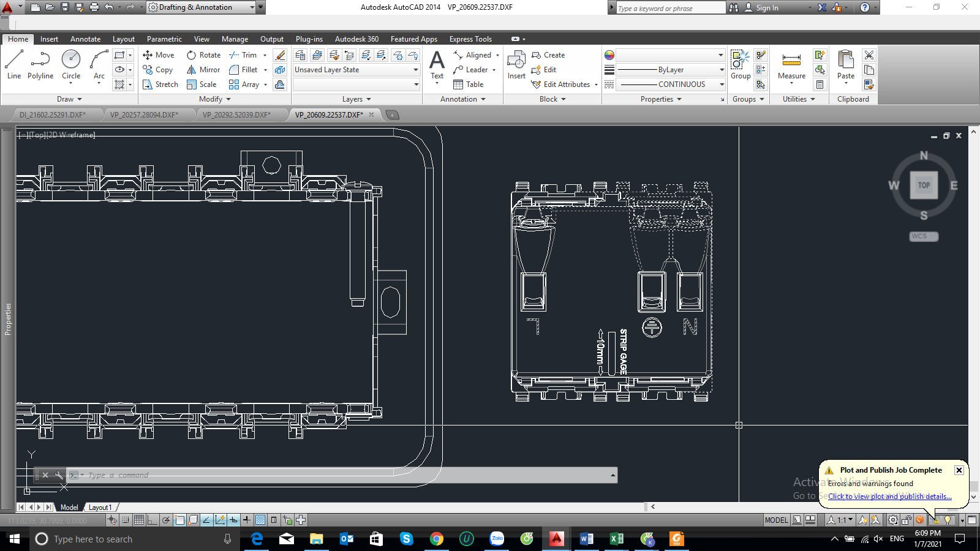
Task: Click the WCS button under ViewCube
Action: click(924, 236)
